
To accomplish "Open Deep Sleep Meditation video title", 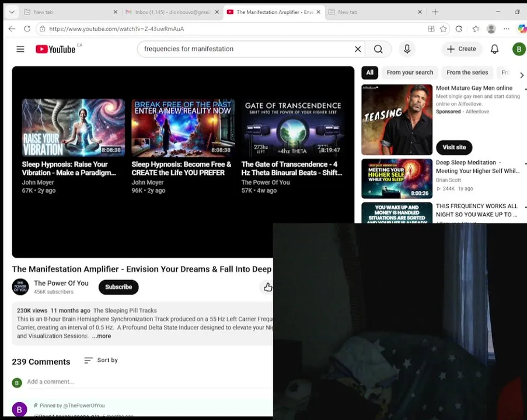I will (477, 167).
